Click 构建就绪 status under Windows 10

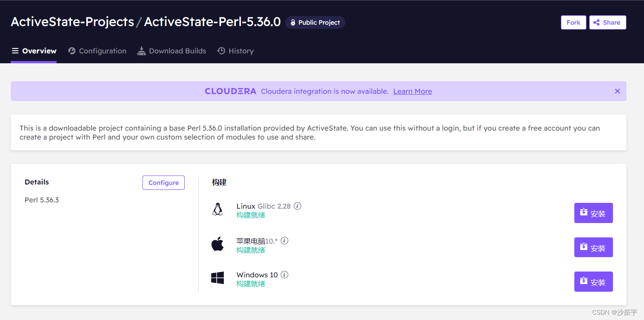pyautogui.click(x=251, y=284)
